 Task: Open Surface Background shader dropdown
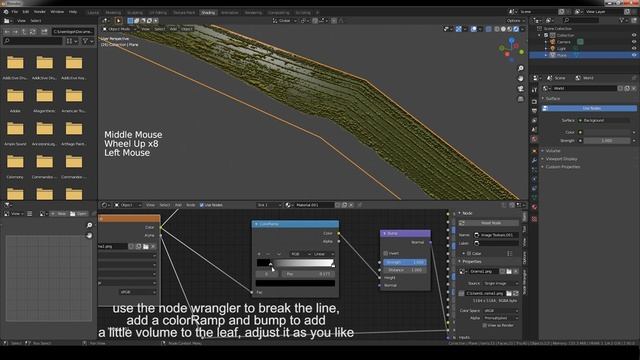point(604,120)
